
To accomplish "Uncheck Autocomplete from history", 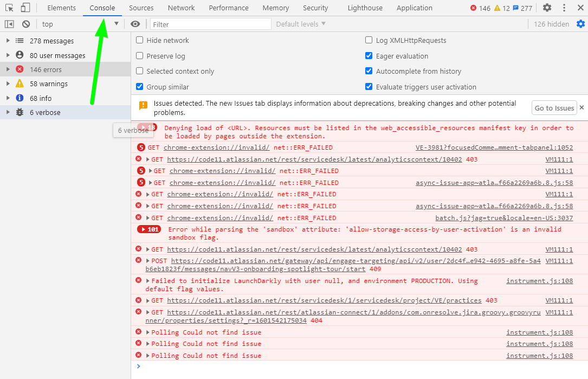I will click(369, 70).
